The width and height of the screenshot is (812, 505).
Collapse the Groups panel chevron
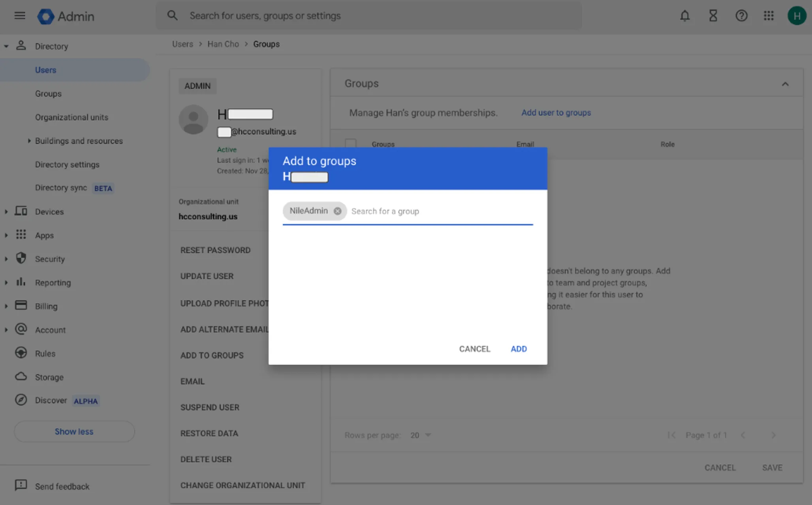coord(785,84)
